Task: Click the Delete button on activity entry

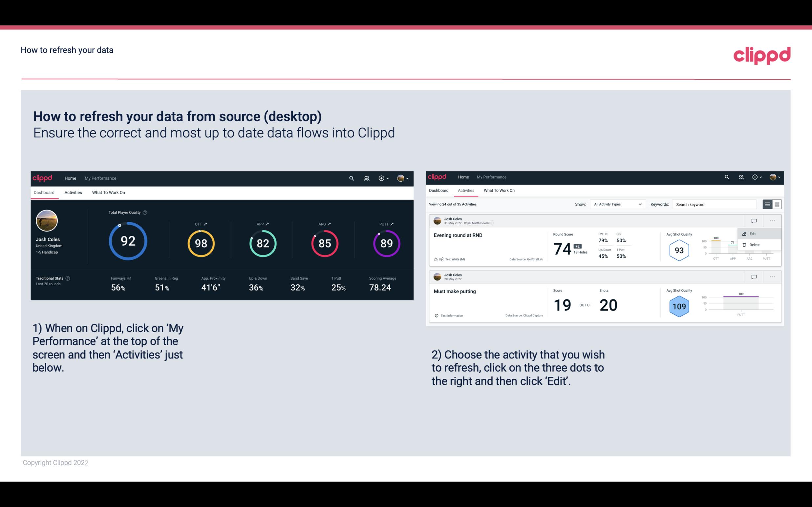Action: click(754, 245)
